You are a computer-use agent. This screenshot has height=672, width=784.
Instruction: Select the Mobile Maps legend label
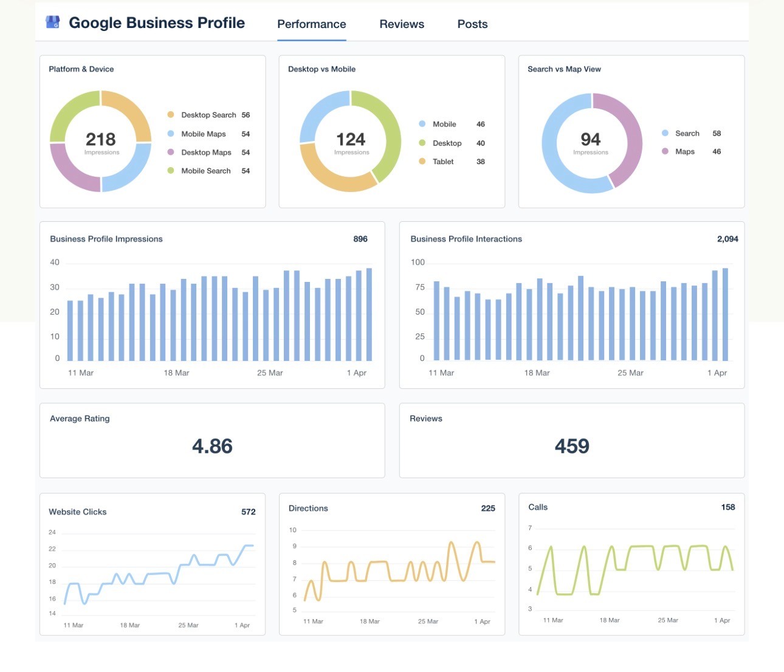pyautogui.click(x=204, y=134)
